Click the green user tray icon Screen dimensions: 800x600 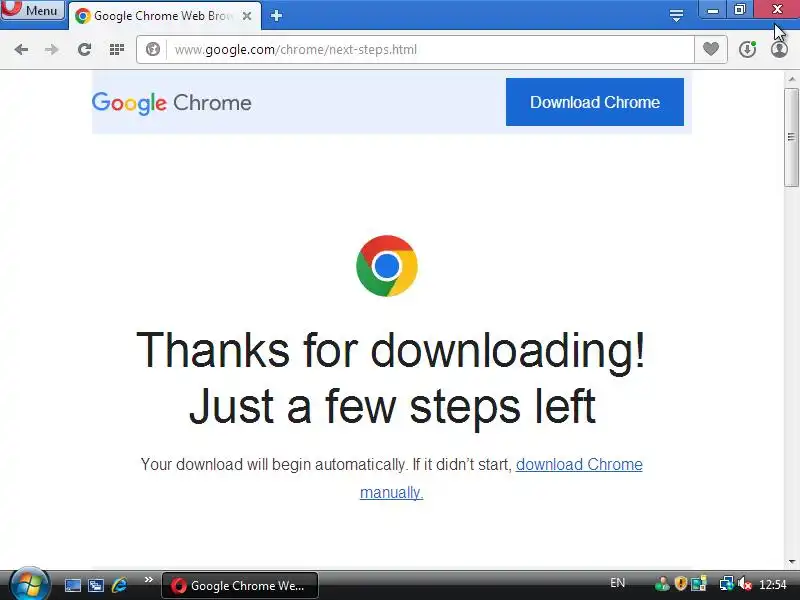click(662, 584)
